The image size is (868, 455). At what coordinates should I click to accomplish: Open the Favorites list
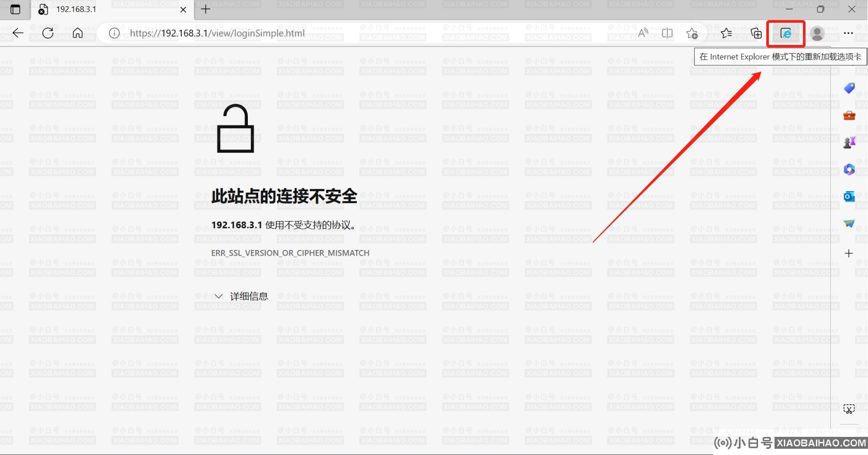726,33
